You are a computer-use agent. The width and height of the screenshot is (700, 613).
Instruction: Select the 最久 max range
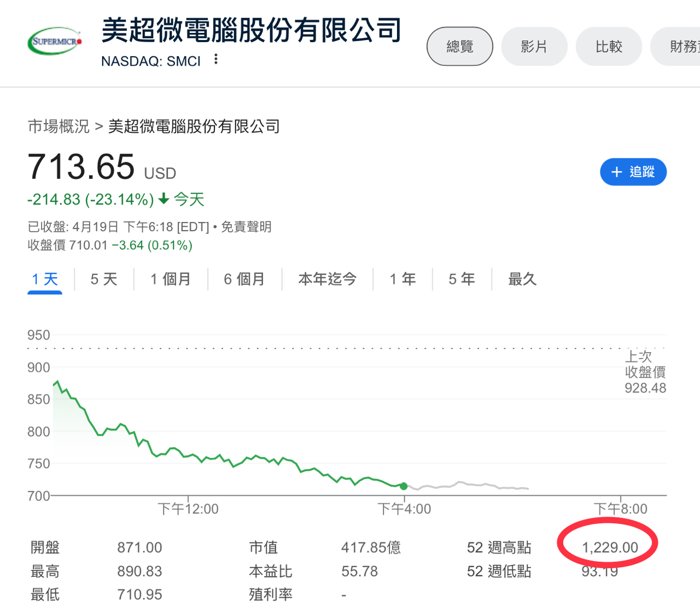[x=522, y=279]
